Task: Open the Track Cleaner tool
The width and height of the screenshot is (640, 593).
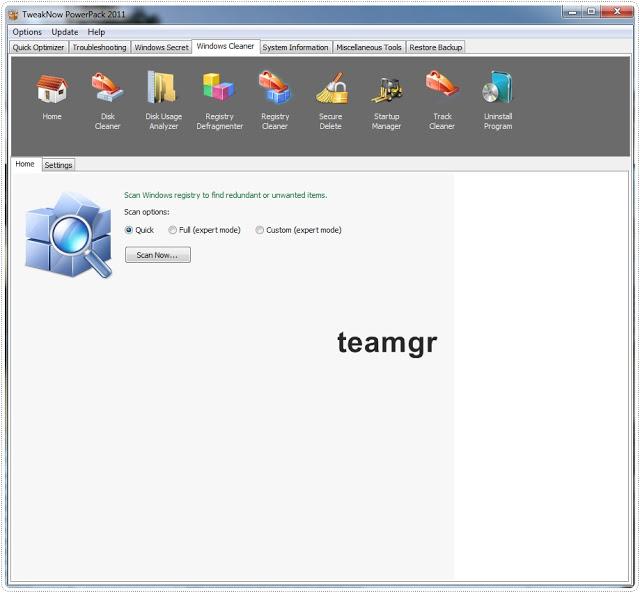Action: pyautogui.click(x=442, y=100)
